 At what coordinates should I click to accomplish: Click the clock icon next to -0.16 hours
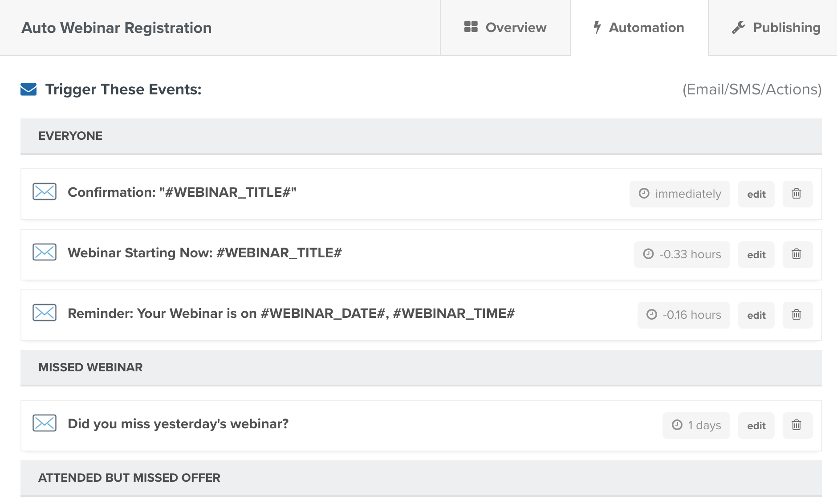coord(652,314)
